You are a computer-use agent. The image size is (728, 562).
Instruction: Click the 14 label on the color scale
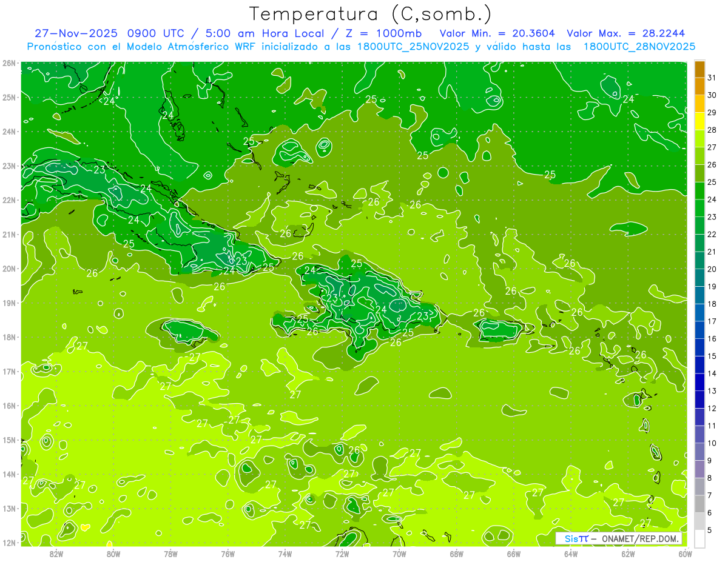(x=712, y=373)
